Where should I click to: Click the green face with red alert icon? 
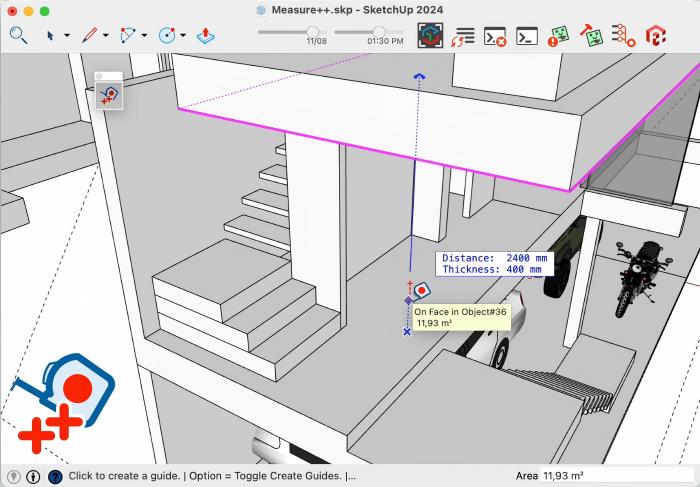coord(558,36)
